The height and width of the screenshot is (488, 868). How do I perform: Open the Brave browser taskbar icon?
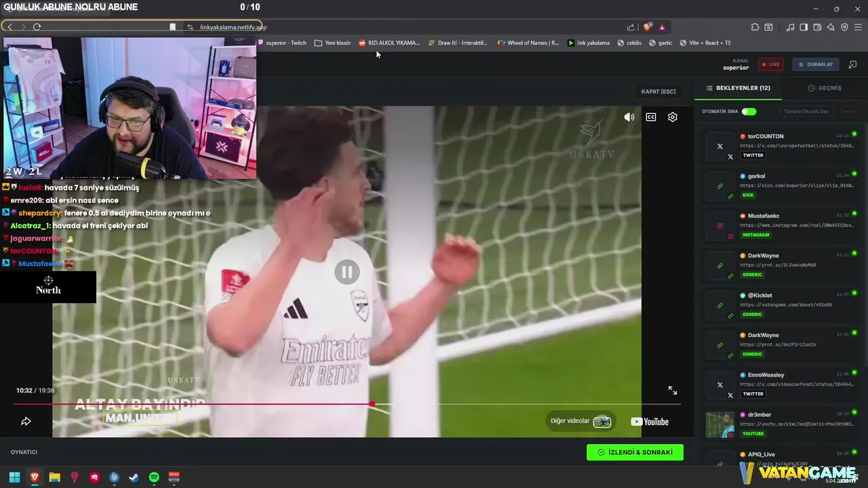click(35, 477)
